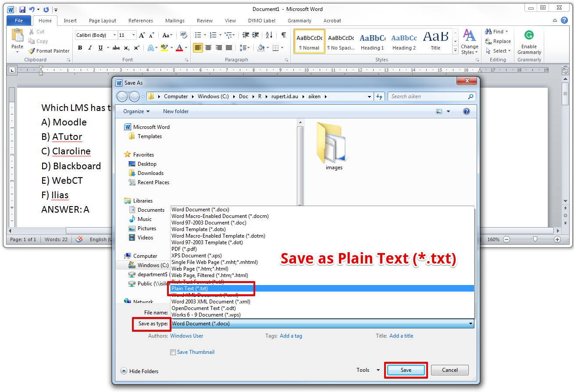Click the Show/Hide paragraph marks icon
This screenshot has width=574, height=392.
(284, 35)
